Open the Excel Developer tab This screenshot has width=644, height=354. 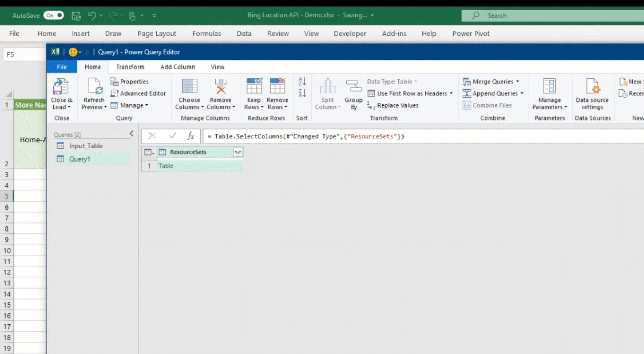350,33
